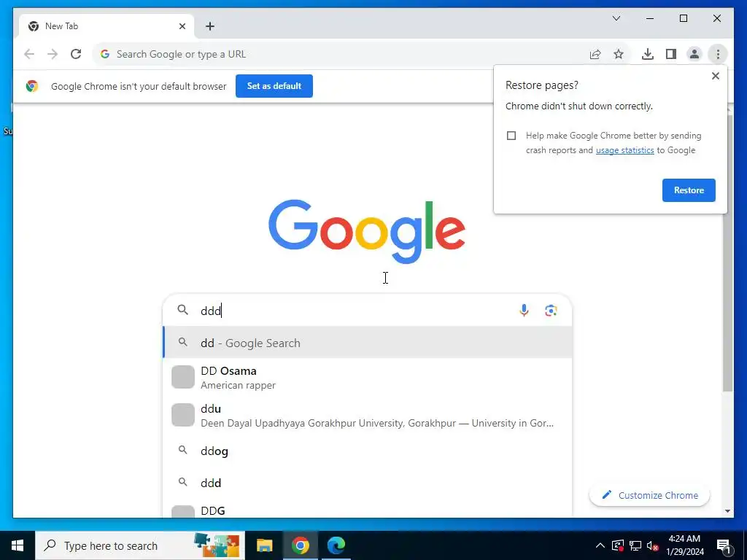The height and width of the screenshot is (560, 747).
Task: Select the New Tab tab
Action: coord(107,26)
